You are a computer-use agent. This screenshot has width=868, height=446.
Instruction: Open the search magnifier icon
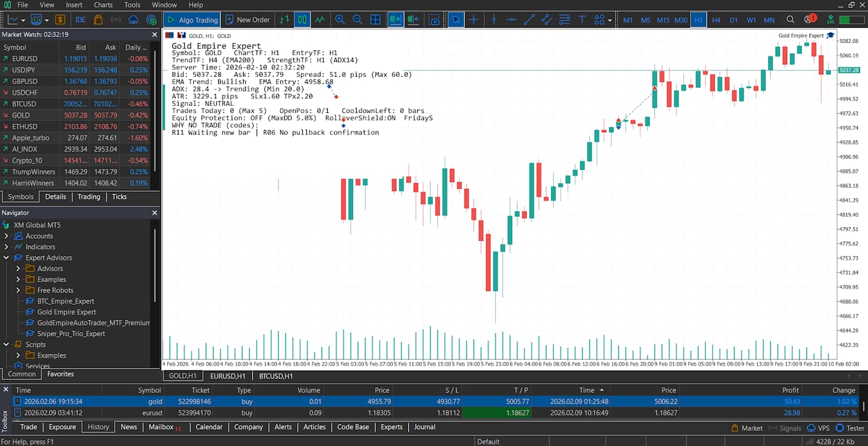(791, 19)
